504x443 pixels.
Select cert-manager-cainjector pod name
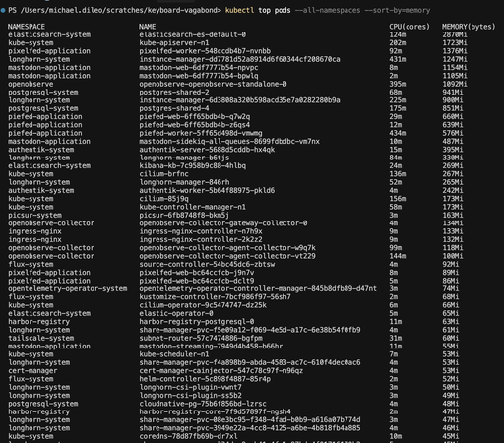click(221, 371)
